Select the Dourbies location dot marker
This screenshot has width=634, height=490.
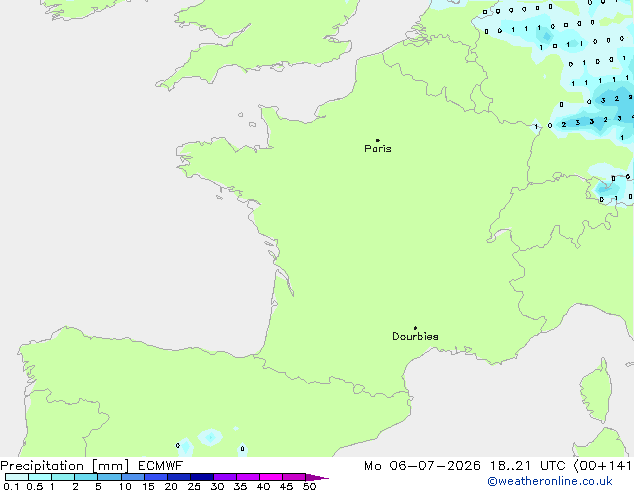pyautogui.click(x=415, y=328)
